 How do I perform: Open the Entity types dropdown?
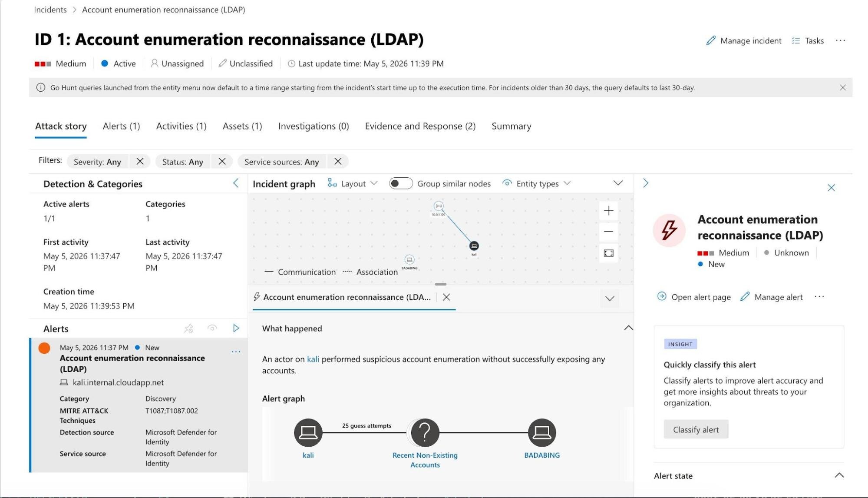[536, 183]
